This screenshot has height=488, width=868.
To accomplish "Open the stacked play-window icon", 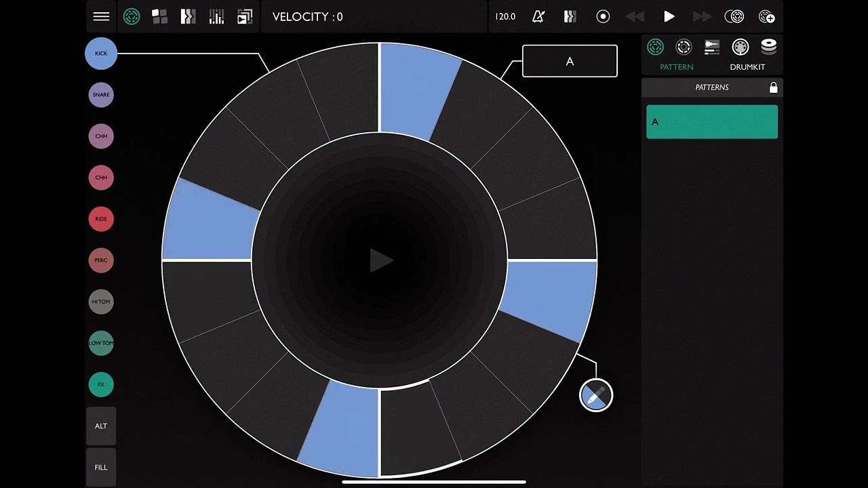I will coord(245,17).
